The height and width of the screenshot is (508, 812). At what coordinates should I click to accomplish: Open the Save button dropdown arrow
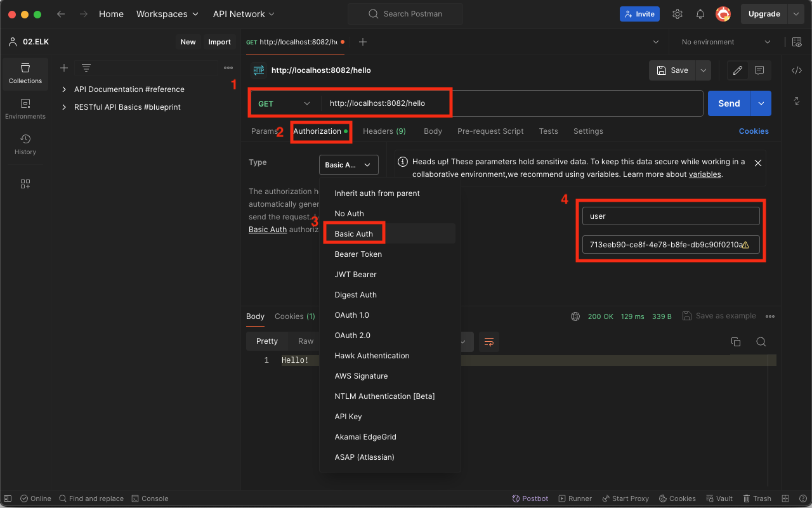(703, 70)
